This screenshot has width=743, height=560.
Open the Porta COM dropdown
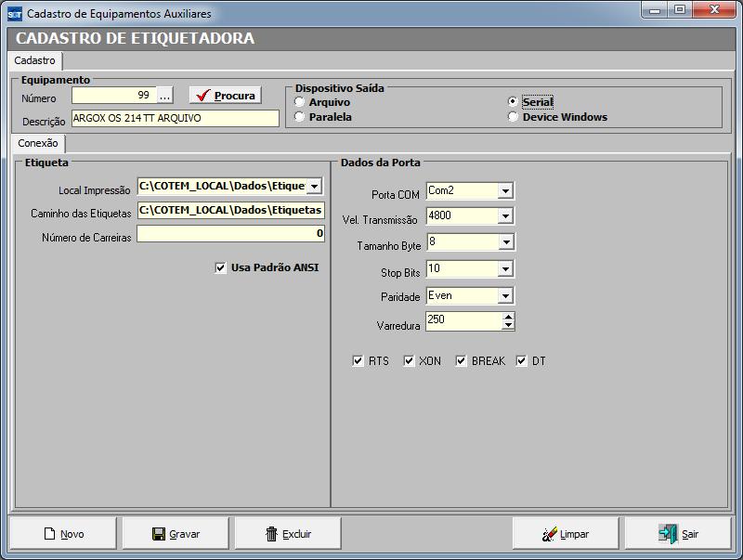(x=505, y=191)
